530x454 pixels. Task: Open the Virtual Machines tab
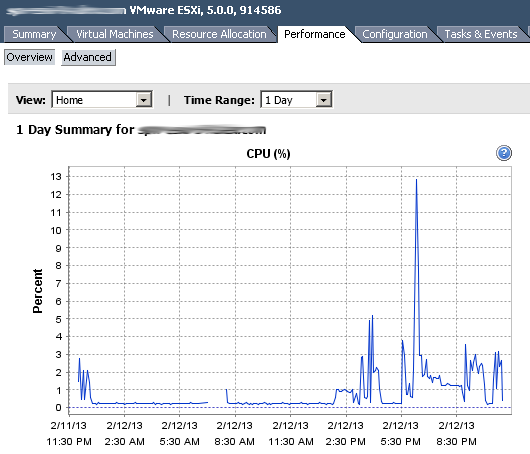click(115, 34)
